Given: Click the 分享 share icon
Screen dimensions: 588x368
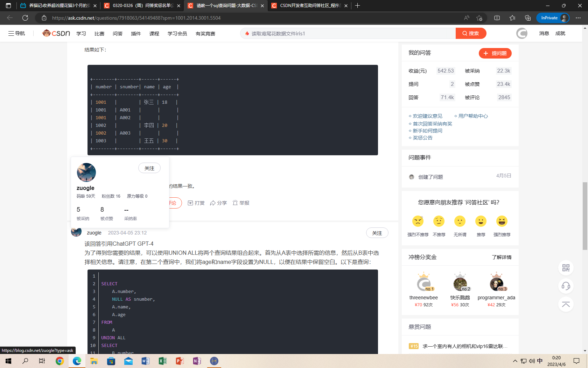Looking at the screenshot, I should coord(218,203).
